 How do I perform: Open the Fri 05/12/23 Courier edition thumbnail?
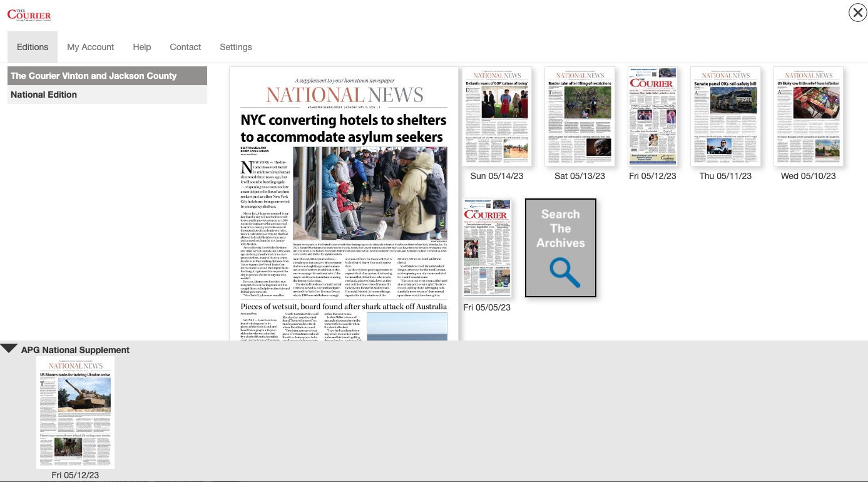(652, 116)
